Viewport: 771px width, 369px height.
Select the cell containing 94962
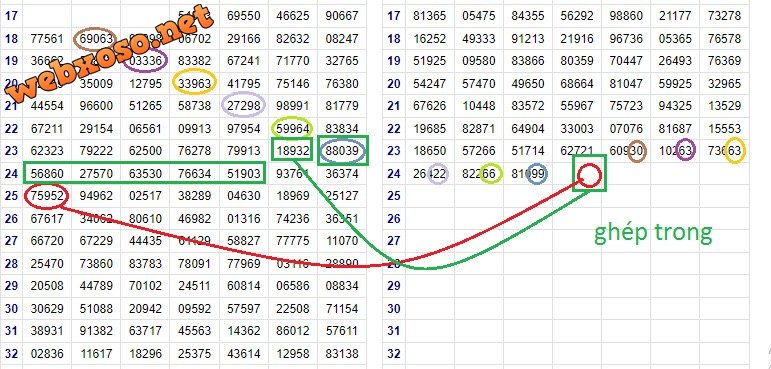(96, 196)
